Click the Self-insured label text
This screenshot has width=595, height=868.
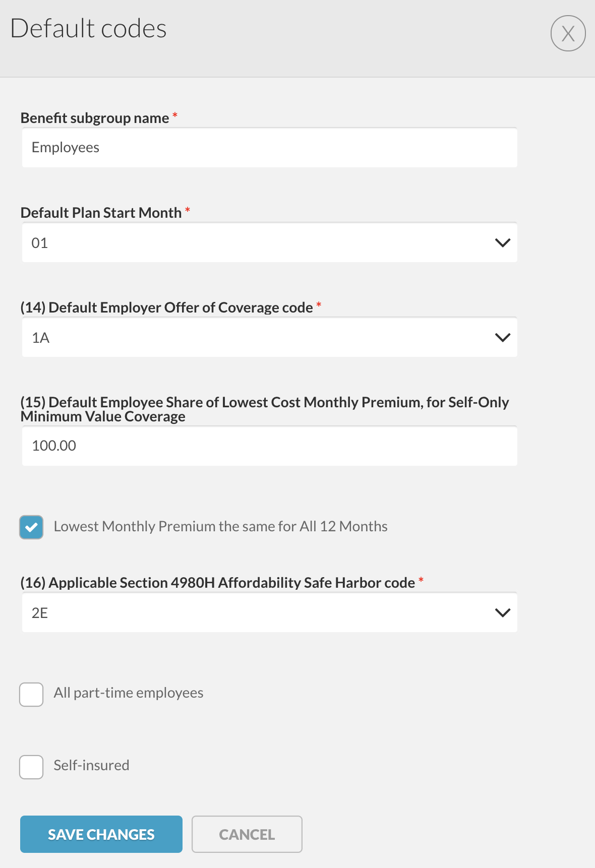(x=91, y=766)
